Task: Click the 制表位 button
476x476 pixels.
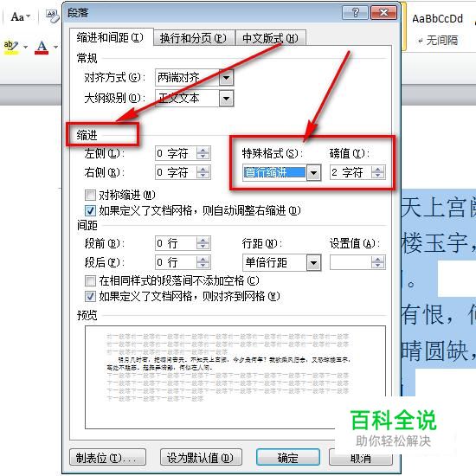Action: [108, 458]
